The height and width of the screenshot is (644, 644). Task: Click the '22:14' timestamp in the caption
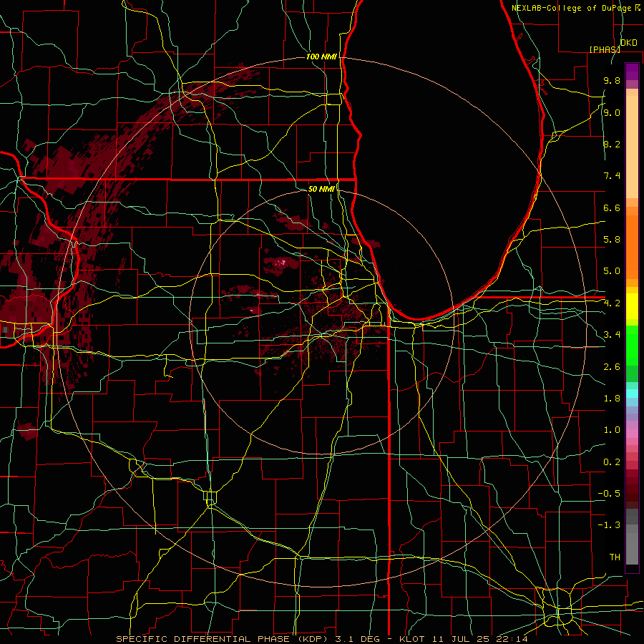point(512,639)
